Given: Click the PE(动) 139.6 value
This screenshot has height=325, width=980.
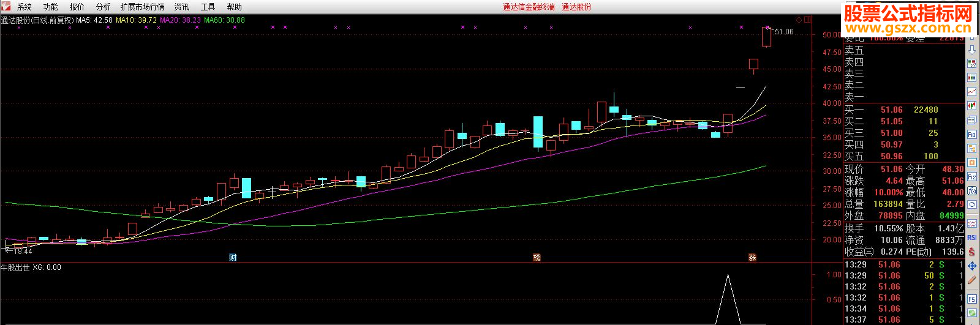Looking at the screenshot, I should point(953,252).
